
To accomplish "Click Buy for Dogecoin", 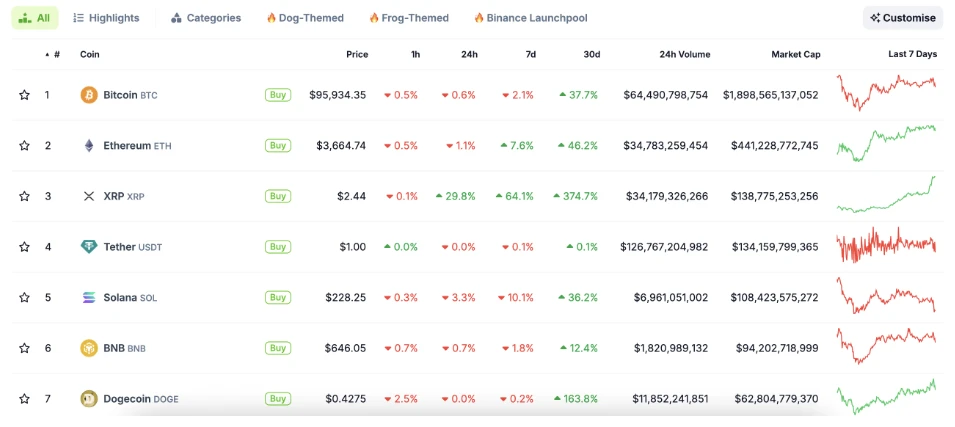I will tap(278, 399).
